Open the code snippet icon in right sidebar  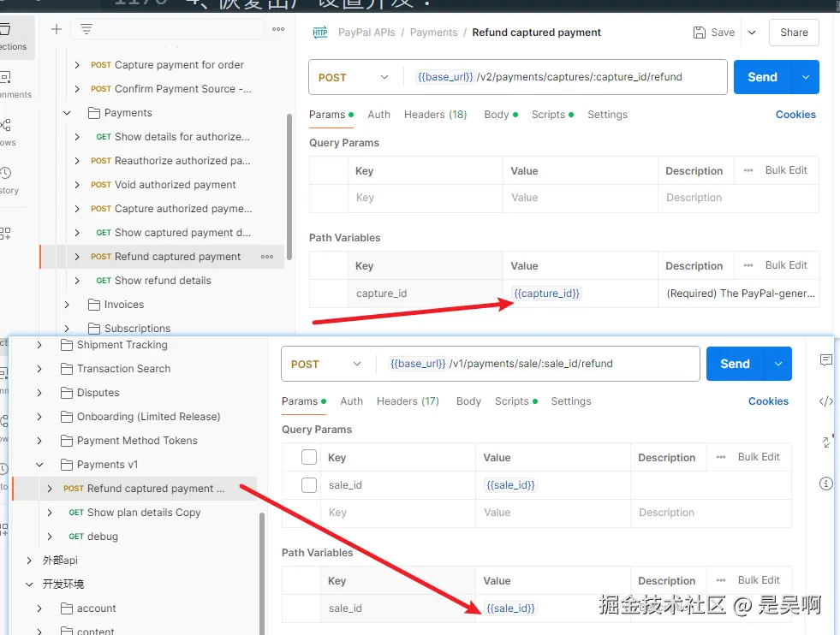click(826, 401)
